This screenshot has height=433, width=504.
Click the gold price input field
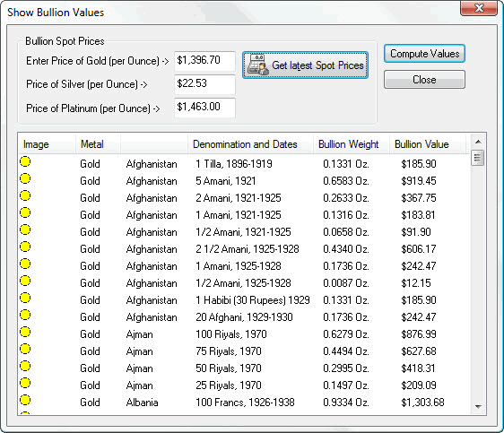[204, 61]
